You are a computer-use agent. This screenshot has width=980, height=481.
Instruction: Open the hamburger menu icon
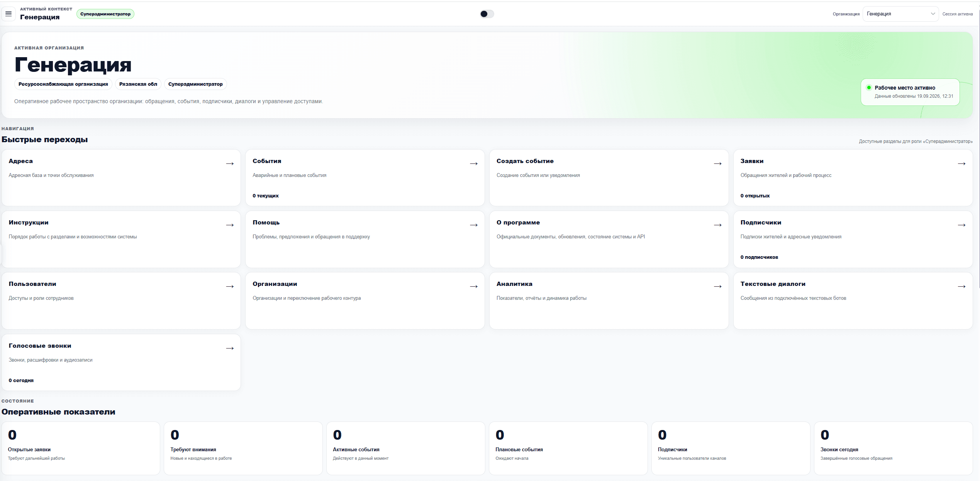point(8,14)
